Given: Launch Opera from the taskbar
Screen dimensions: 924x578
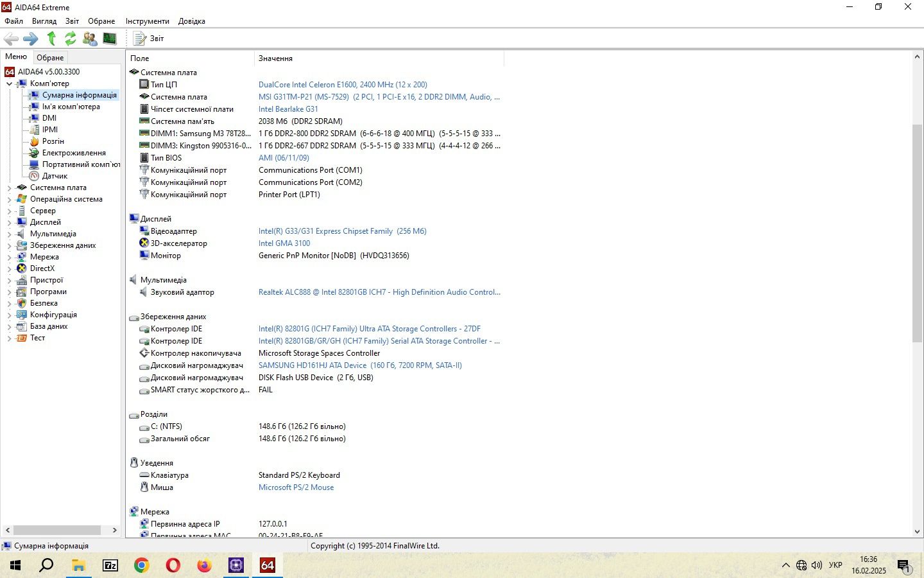Looking at the screenshot, I should [173, 565].
